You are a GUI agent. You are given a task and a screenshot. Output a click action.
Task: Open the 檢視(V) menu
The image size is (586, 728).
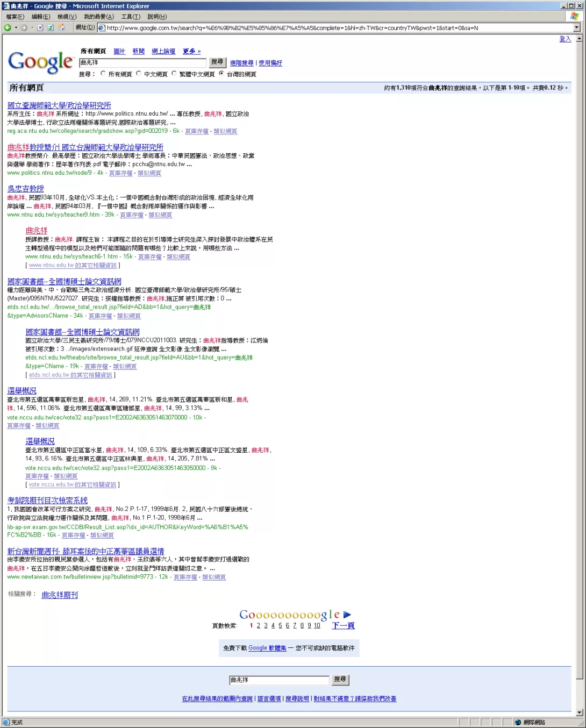(x=67, y=17)
